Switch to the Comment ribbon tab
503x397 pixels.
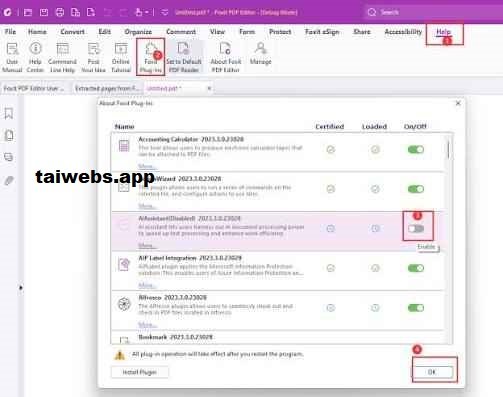(181, 32)
